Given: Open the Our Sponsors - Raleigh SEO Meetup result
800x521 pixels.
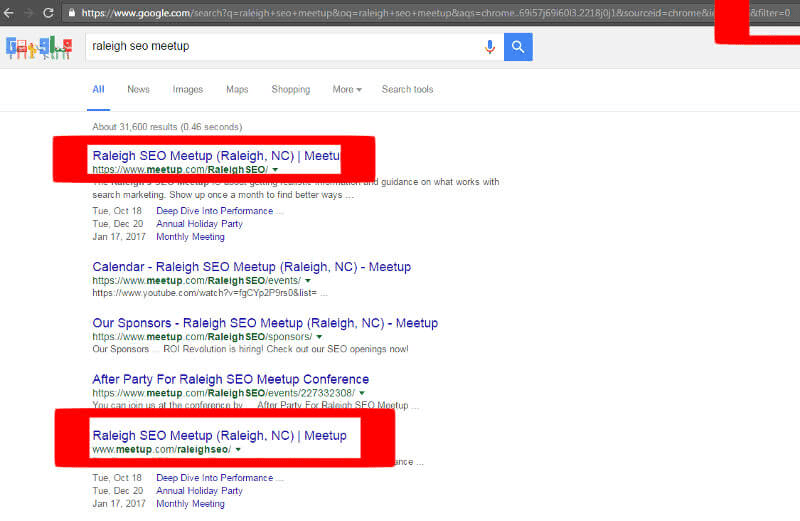Looking at the screenshot, I should [x=264, y=323].
